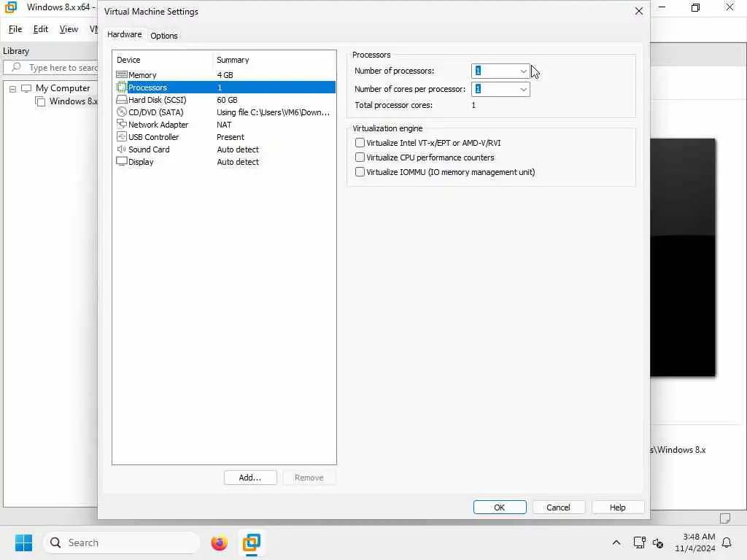This screenshot has width=747, height=560.
Task: Enable Virtualize IOMMU checkbox
Action: [360, 172]
